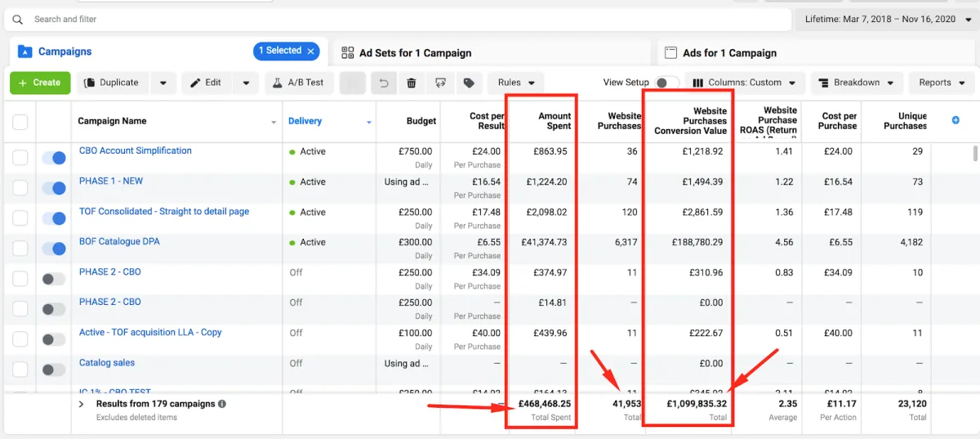Toggle off CBO Account Simplification campaign
The image size is (980, 439).
pyautogui.click(x=54, y=159)
